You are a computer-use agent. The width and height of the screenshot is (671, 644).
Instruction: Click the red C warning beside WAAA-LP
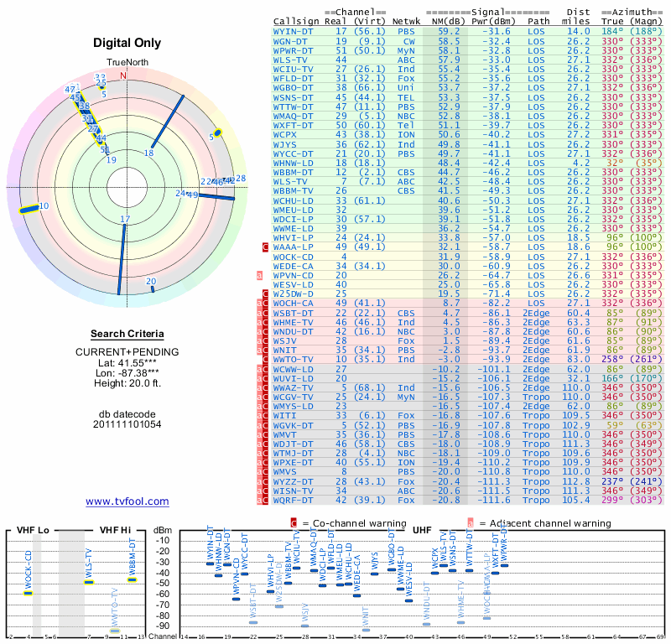point(265,247)
